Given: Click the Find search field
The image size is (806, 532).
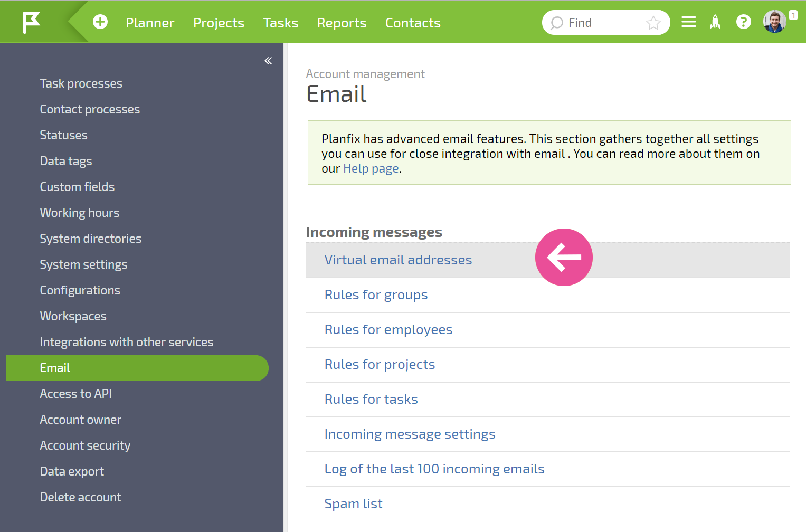Looking at the screenshot, I should click(606, 23).
